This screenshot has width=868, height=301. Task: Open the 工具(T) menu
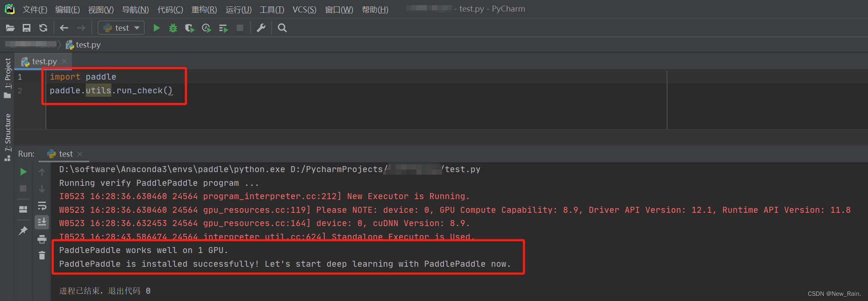[x=272, y=9]
